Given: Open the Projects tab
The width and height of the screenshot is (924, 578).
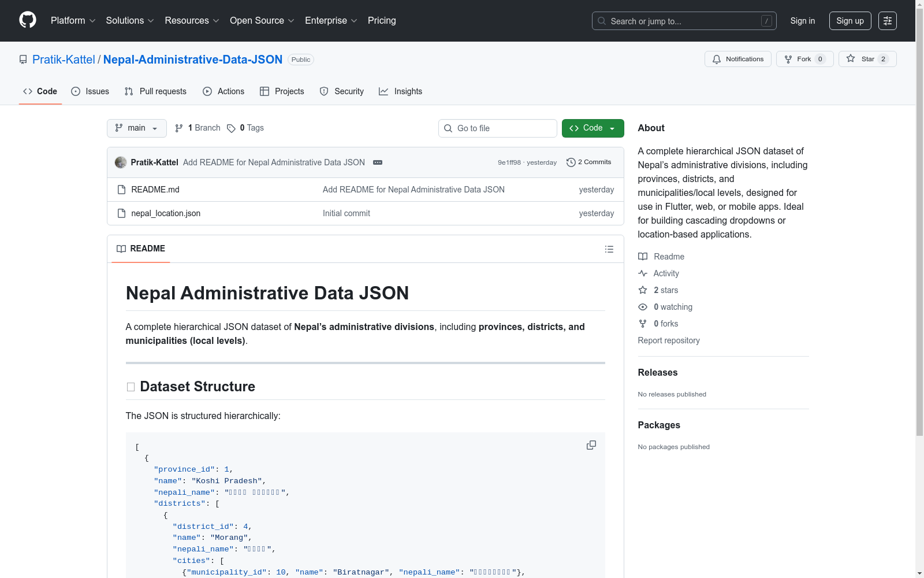Looking at the screenshot, I should tap(282, 91).
